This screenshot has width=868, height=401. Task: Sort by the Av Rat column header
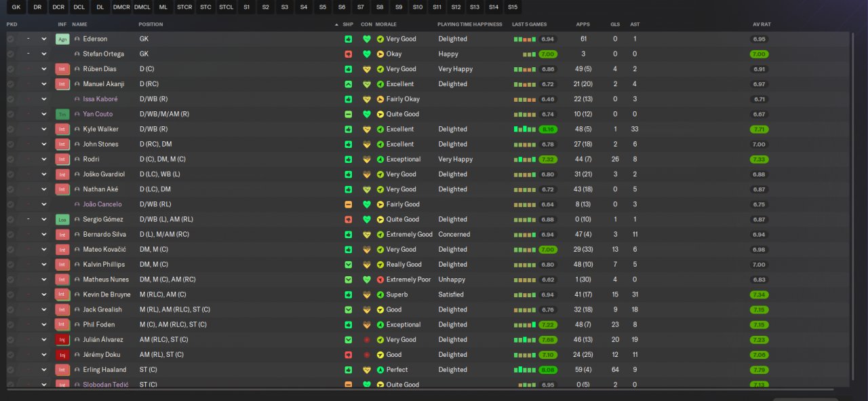click(x=762, y=24)
